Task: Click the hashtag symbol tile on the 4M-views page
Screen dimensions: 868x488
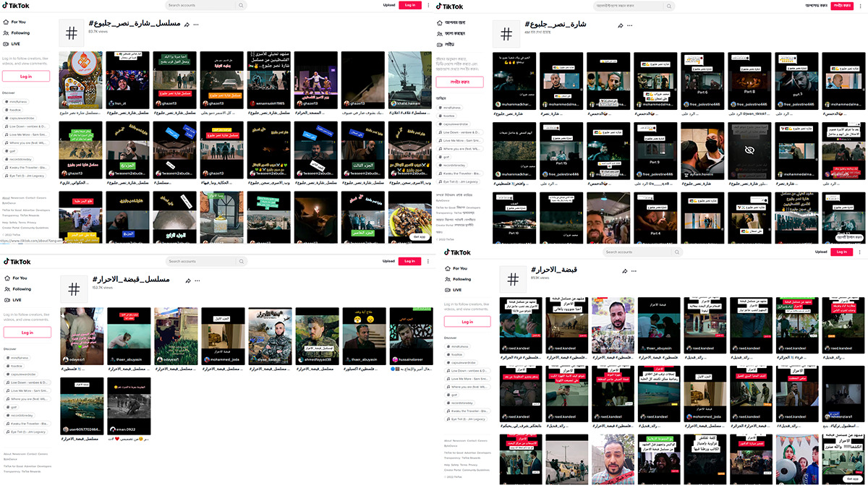Action: click(x=506, y=33)
